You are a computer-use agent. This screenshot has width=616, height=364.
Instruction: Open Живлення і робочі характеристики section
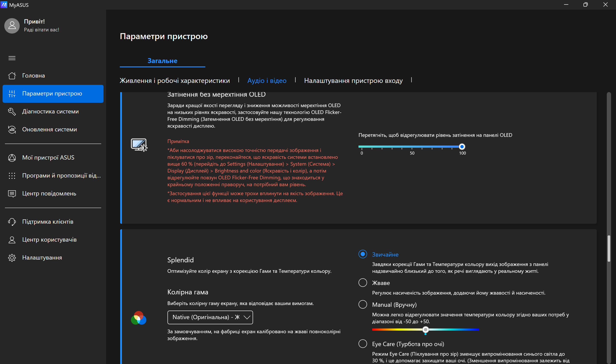point(175,81)
